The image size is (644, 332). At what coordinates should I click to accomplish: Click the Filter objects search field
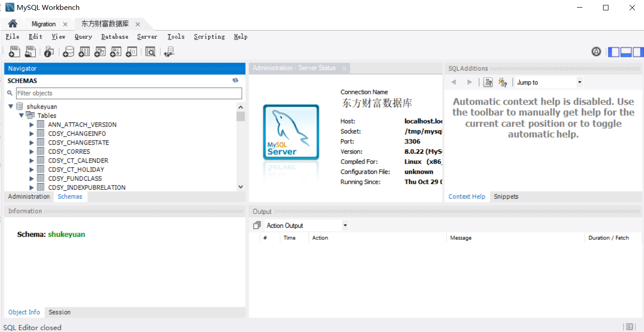coord(129,93)
